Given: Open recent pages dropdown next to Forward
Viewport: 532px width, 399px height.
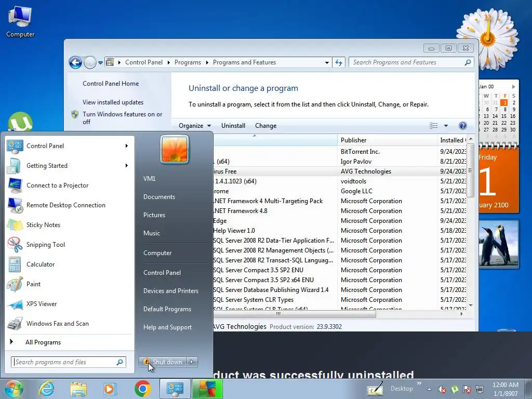Looking at the screenshot, I should [100, 62].
